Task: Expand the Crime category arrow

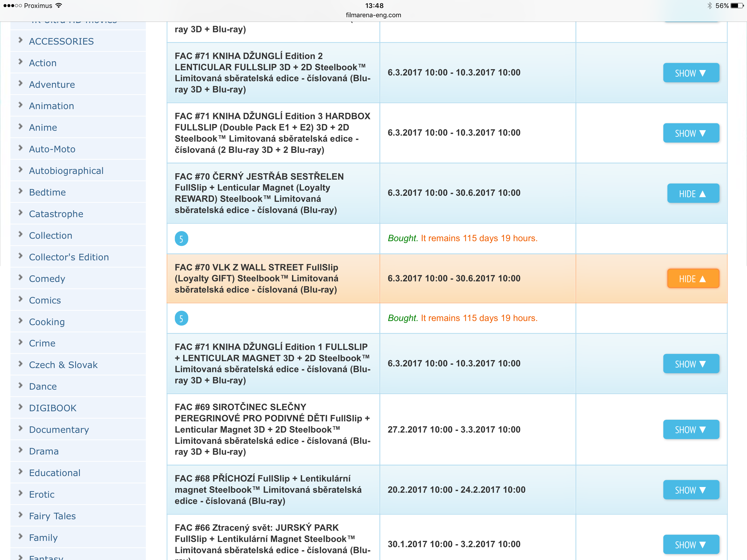Action: tap(21, 342)
